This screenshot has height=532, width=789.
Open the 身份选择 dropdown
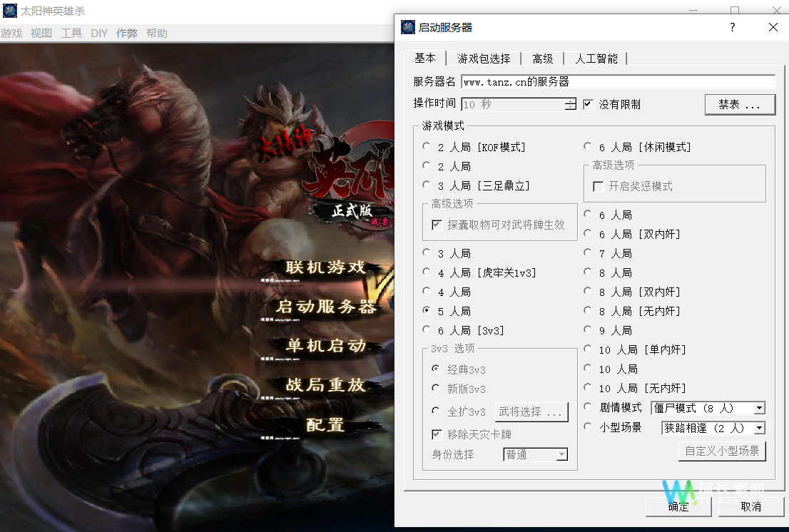[535, 454]
